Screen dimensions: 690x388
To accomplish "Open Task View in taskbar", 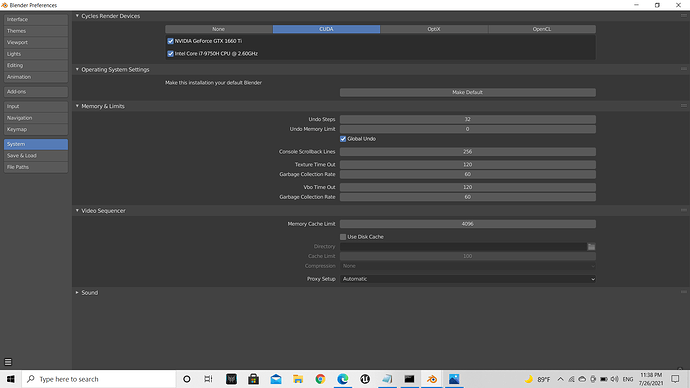I will pyautogui.click(x=209, y=379).
